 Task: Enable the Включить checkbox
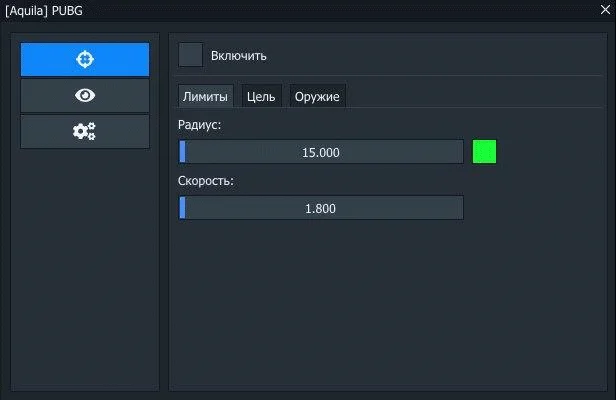click(190, 55)
